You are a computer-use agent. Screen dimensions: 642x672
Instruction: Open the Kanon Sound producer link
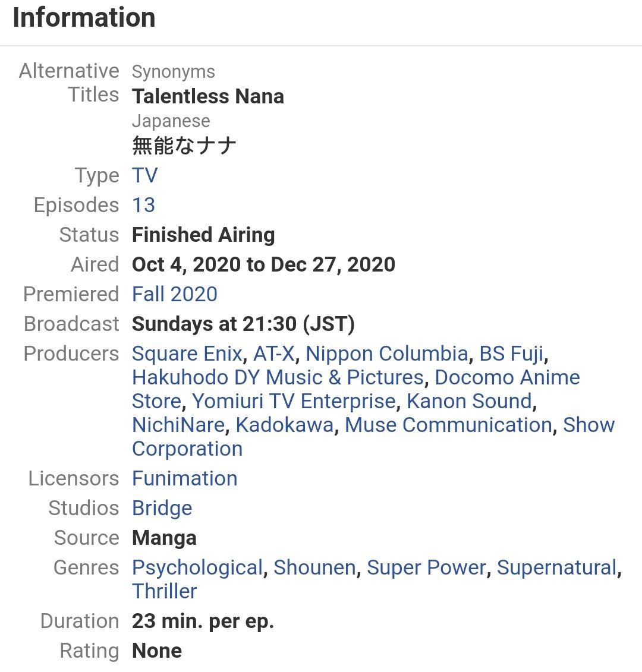(470, 401)
